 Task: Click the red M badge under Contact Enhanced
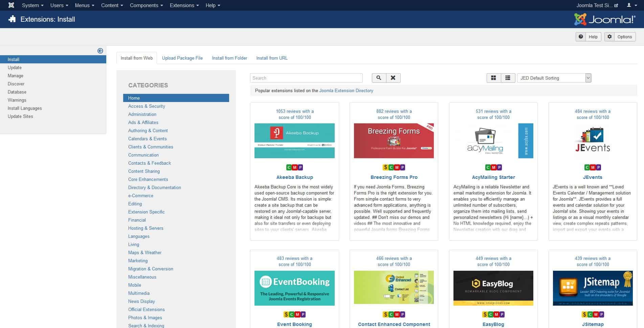(397, 314)
